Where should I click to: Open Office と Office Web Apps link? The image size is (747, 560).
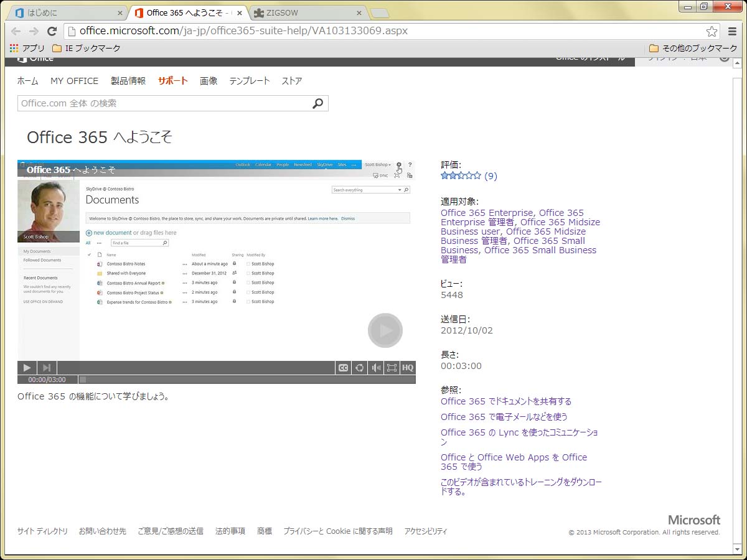(514, 462)
